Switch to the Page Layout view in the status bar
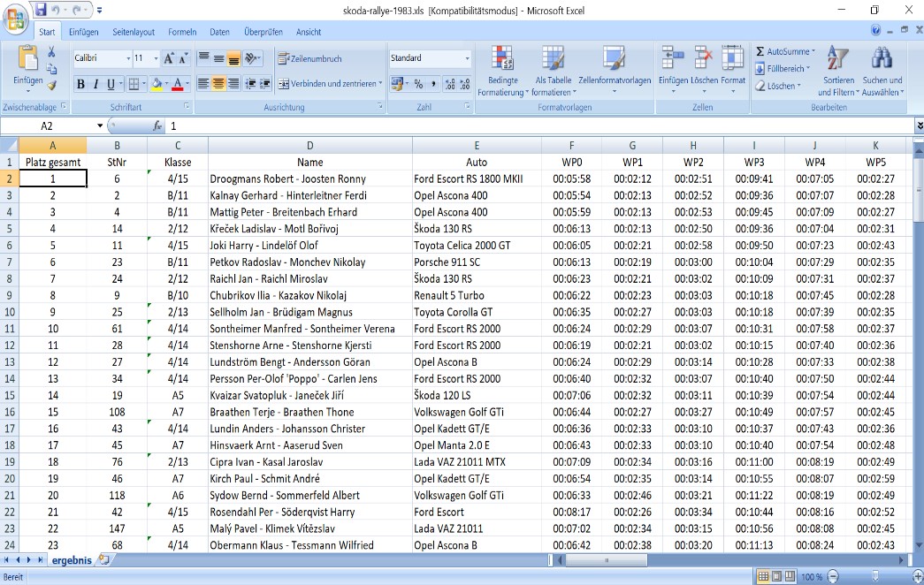This screenshot has width=924, height=585. [776, 576]
